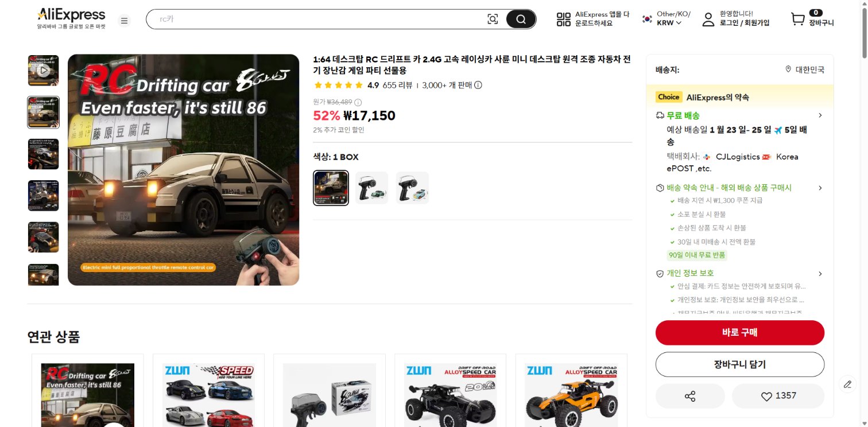The image size is (868, 427).
Task: Open the login / sign-up link
Action: click(x=745, y=23)
